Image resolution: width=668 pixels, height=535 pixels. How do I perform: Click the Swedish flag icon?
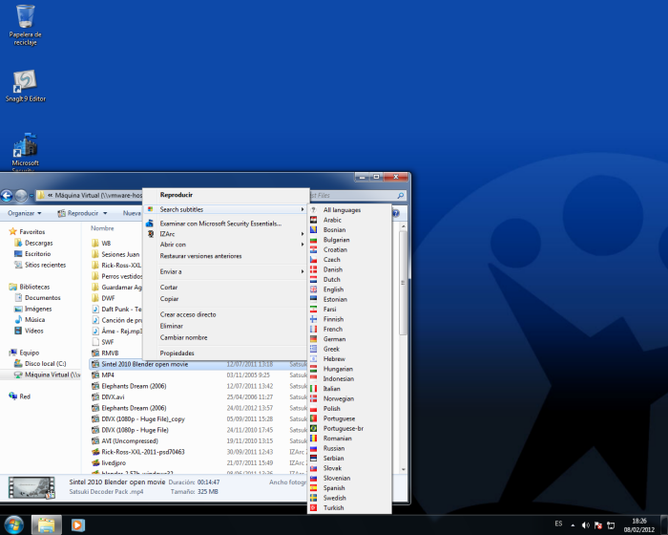(314, 498)
